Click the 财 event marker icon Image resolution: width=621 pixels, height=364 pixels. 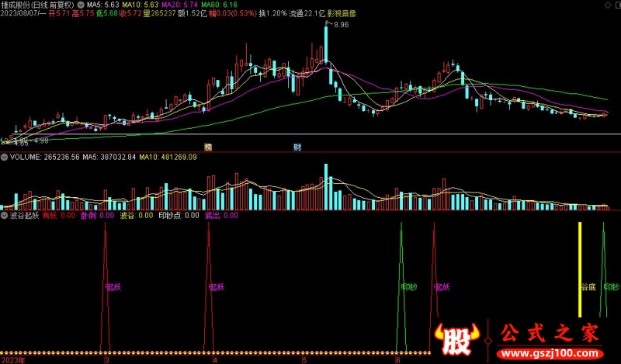tap(297, 147)
